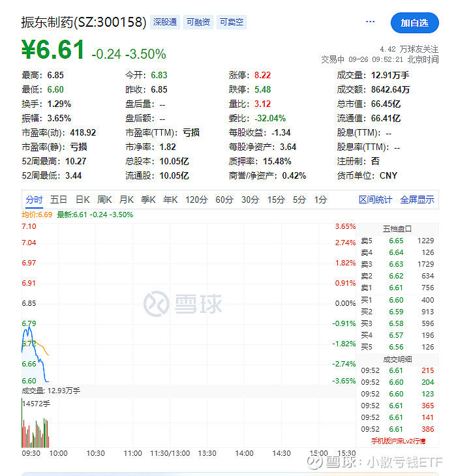Click the trade row with volume 215
This screenshot has width=456, height=476.
tap(397, 370)
